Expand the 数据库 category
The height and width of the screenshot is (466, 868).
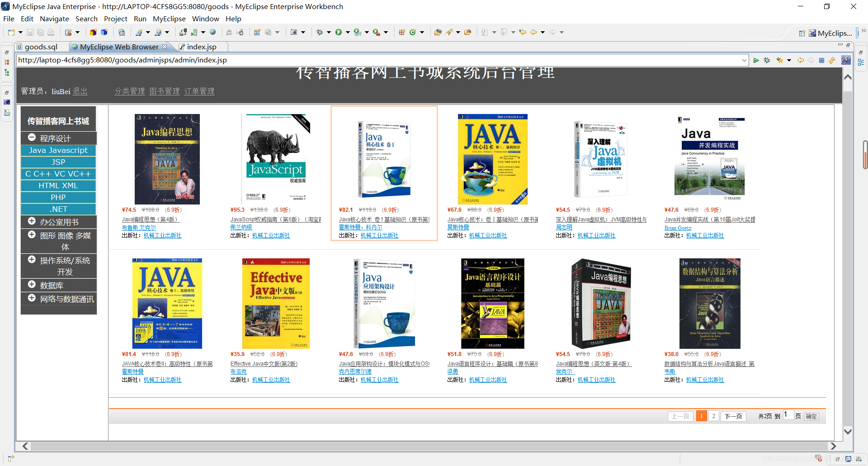32,285
